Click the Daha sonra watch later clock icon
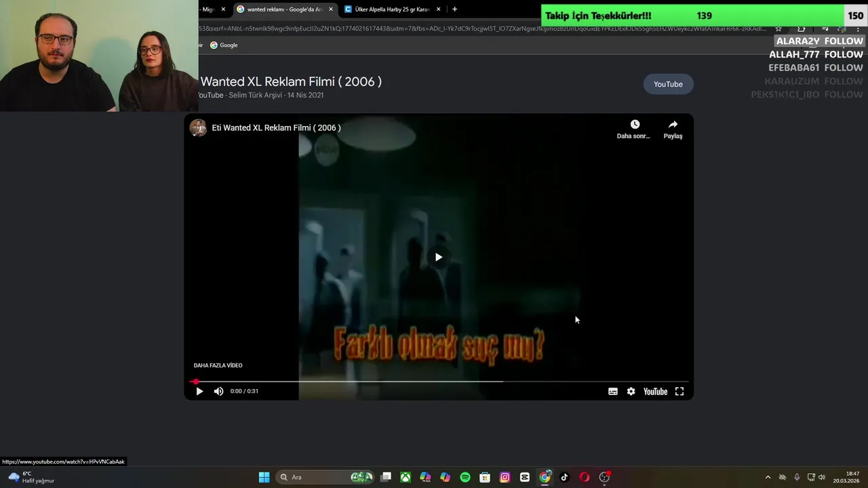The image size is (868, 488). point(635,124)
